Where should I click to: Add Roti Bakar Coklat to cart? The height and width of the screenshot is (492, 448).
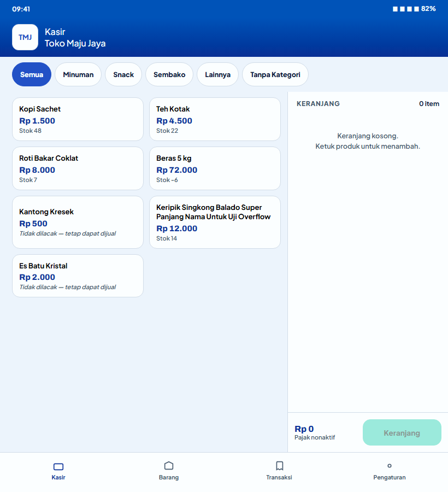pyautogui.click(x=78, y=168)
